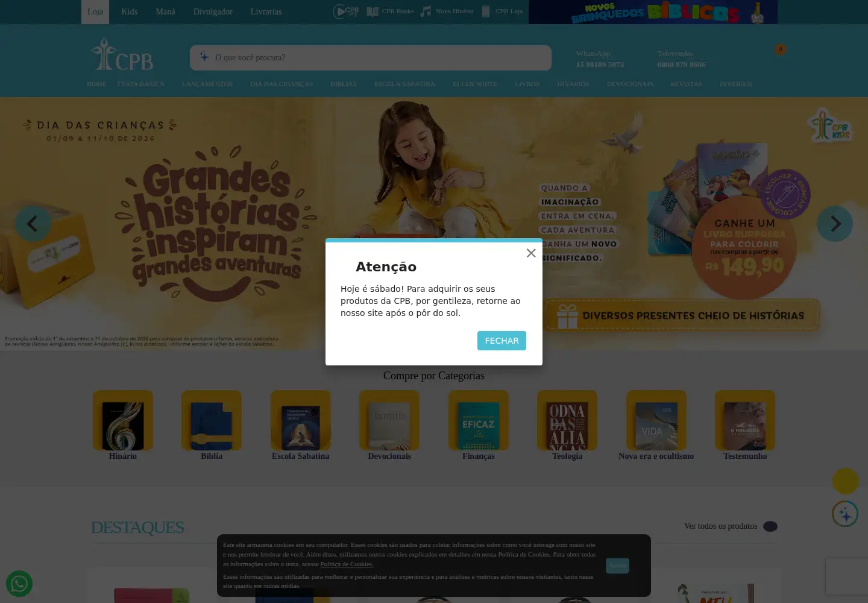This screenshot has width=868, height=603.
Task: Open the DEVOCIONAIS menu
Action: (630, 84)
